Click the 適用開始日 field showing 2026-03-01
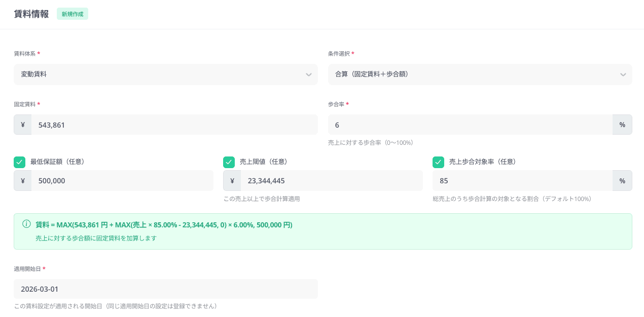The width and height of the screenshot is (644, 317). (166, 289)
